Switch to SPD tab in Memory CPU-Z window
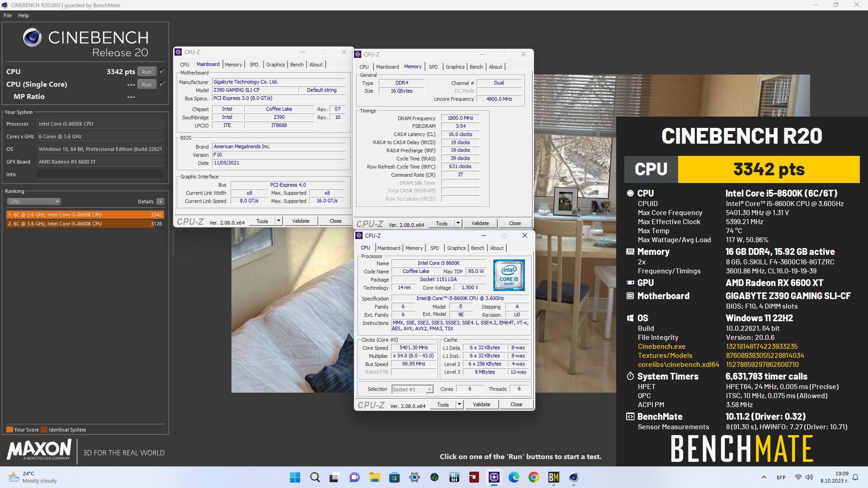The image size is (868, 488). click(x=434, y=67)
